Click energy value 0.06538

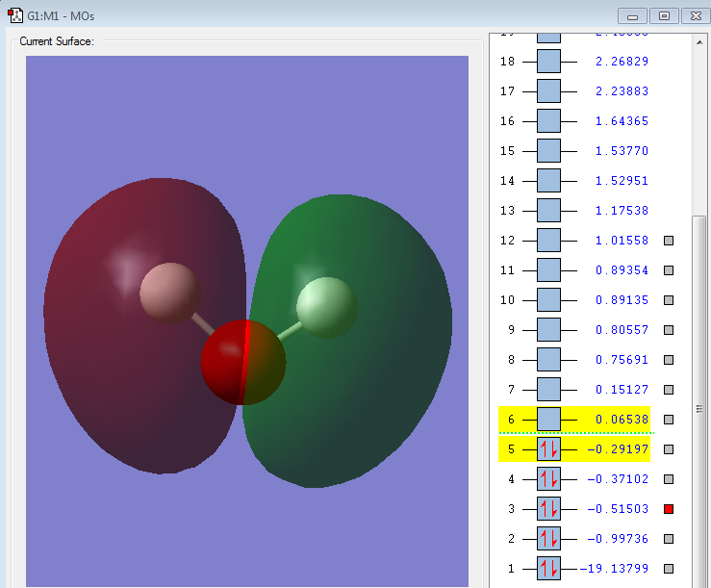tap(622, 420)
